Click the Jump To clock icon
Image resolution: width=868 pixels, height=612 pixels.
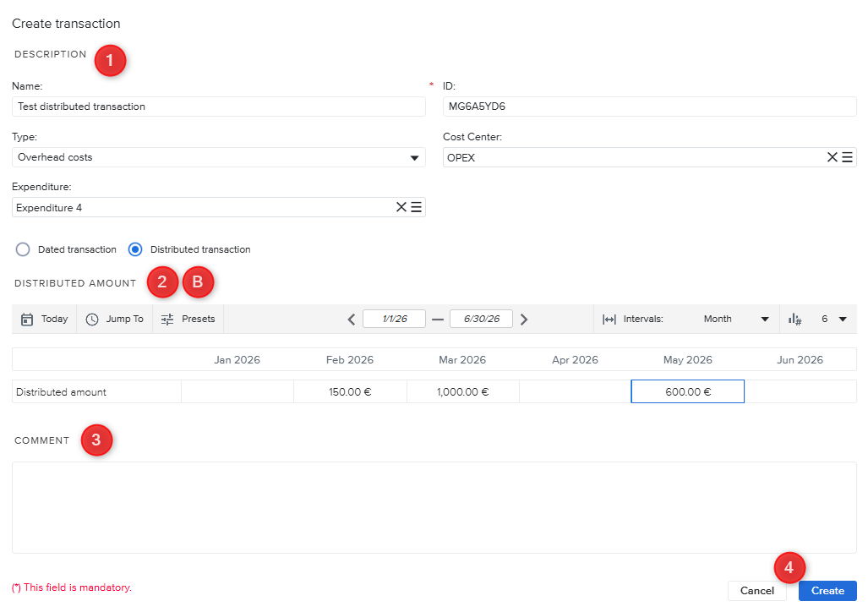click(92, 320)
